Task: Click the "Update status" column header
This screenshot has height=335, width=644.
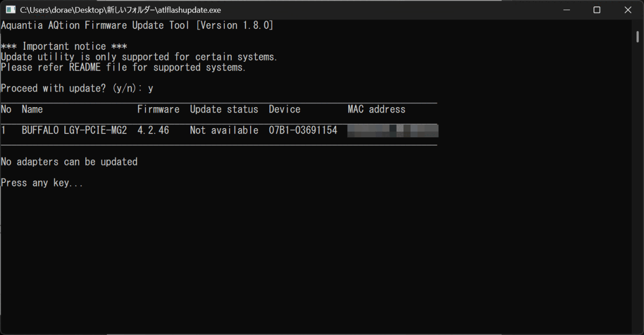Action: point(224,109)
